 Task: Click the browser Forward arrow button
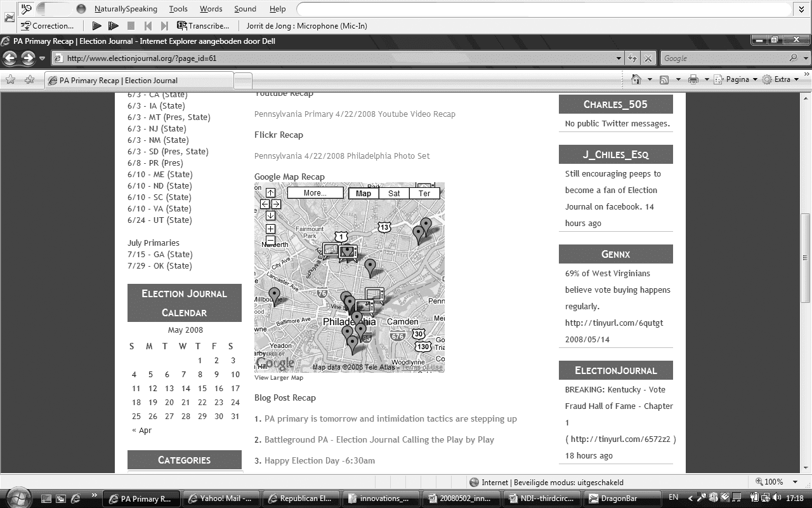tap(27, 58)
